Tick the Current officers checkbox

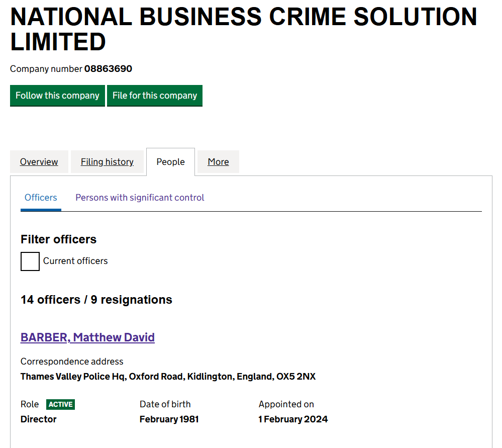tap(30, 261)
